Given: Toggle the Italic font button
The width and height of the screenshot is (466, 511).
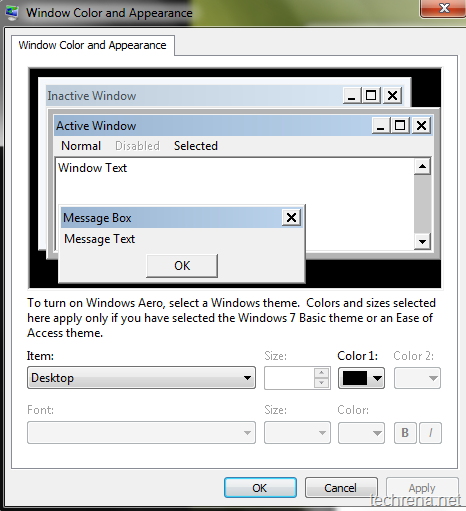Looking at the screenshot, I should (x=430, y=433).
